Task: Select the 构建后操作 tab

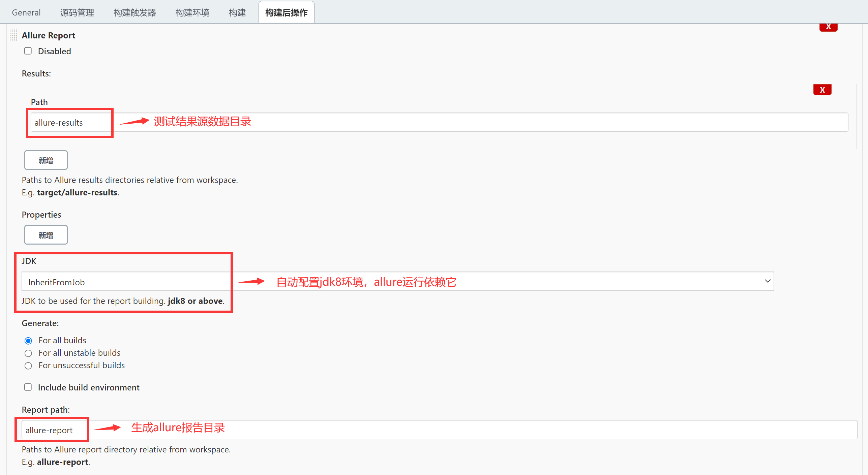Action: click(286, 13)
